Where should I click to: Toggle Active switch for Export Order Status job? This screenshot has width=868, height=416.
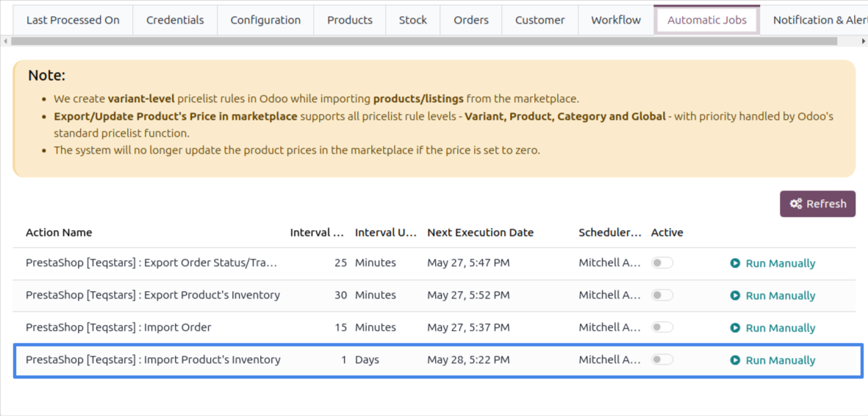click(x=662, y=263)
